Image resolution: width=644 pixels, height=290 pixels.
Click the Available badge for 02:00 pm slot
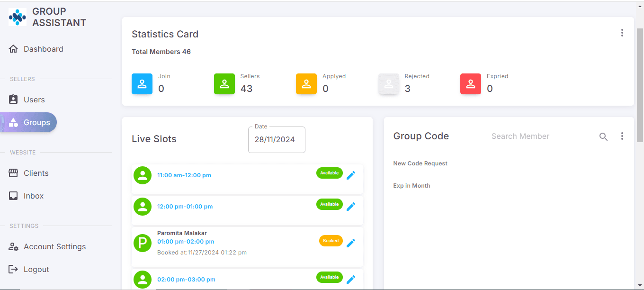(x=330, y=277)
